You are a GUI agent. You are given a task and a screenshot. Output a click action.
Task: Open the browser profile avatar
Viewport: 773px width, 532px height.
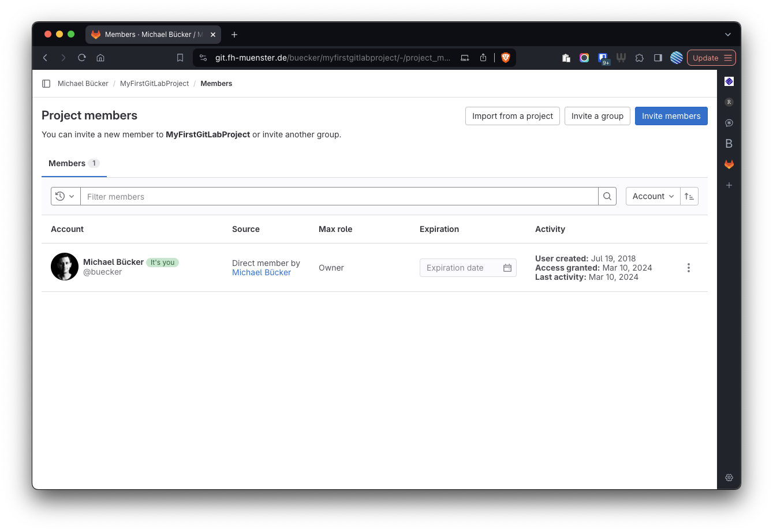tap(677, 58)
